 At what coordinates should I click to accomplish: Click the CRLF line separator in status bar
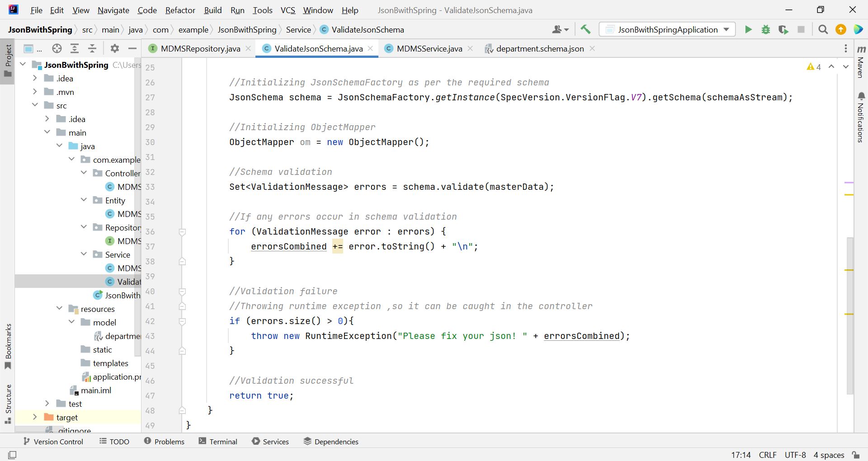click(767, 455)
